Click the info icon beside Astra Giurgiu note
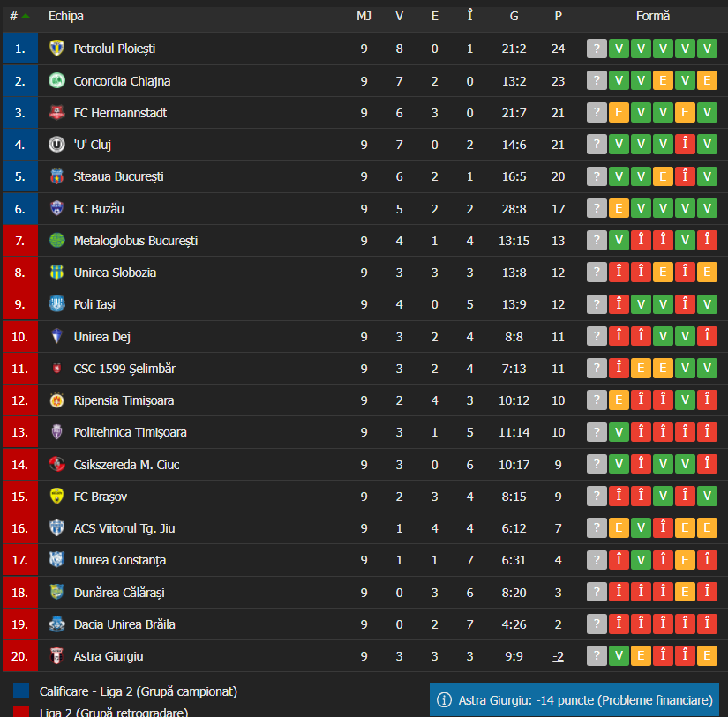This screenshot has width=728, height=717. point(444,700)
